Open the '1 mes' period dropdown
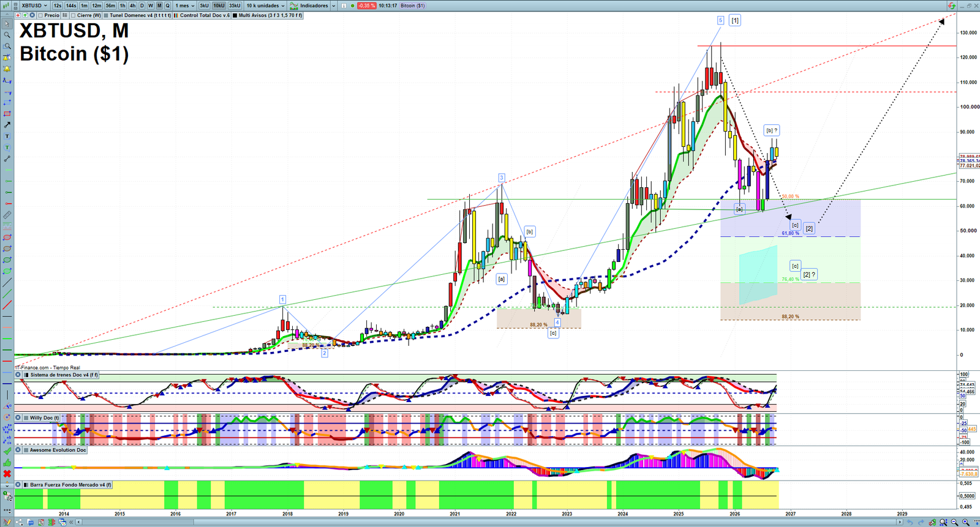980x527 pixels. (185, 6)
